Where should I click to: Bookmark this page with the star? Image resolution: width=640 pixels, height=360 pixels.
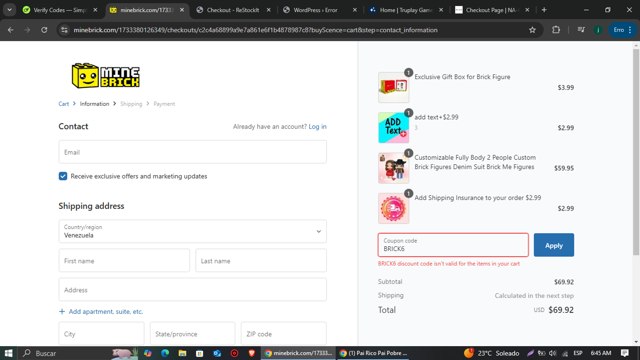point(532,30)
